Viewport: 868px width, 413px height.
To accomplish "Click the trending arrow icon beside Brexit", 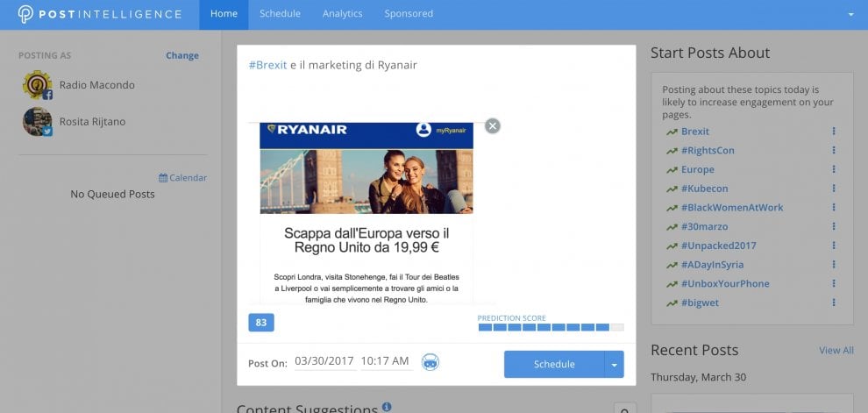I will tap(672, 132).
